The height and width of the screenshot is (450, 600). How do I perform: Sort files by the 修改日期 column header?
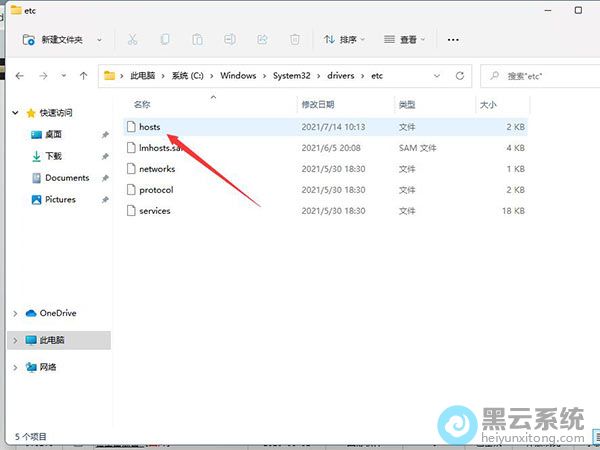[x=320, y=104]
